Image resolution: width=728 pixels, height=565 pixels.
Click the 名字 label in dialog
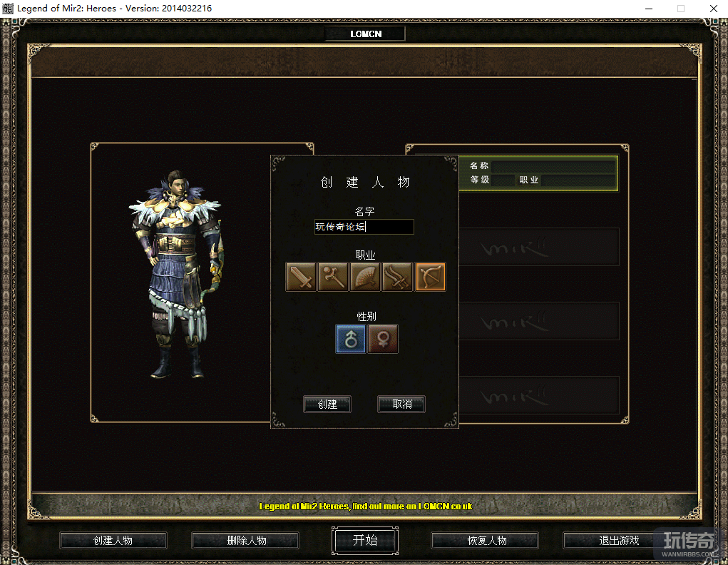point(364,211)
